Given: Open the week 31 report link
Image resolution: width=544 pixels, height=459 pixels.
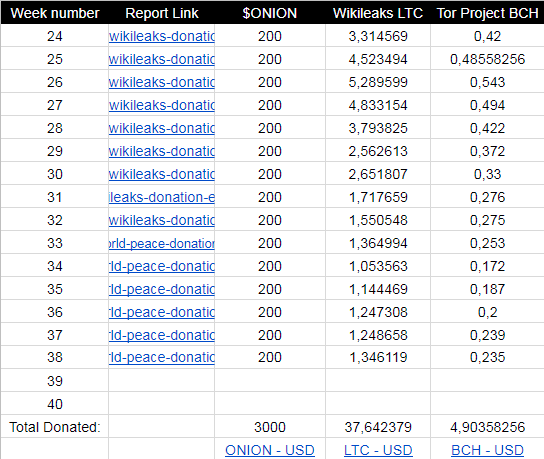Looking at the screenshot, I should (162, 197).
